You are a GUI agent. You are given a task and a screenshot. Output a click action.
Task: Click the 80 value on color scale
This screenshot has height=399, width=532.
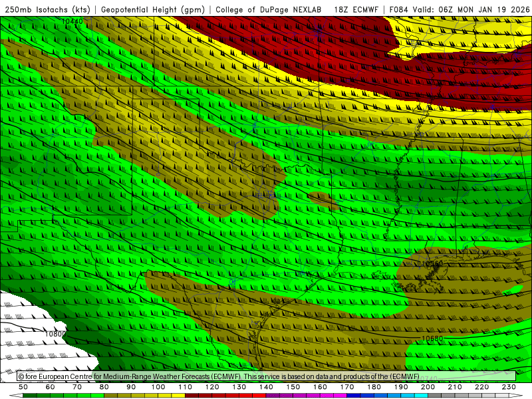tap(104, 387)
